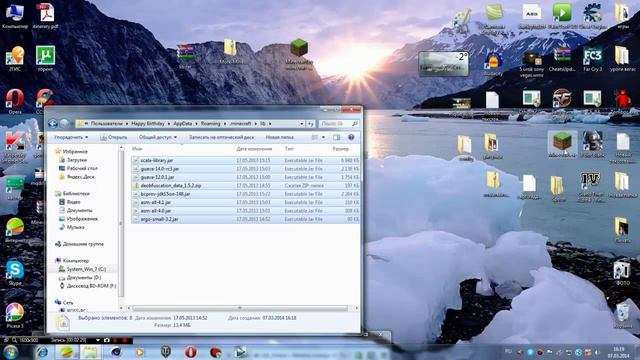640x360 pixels.
Task: Select deobfuscation_data_1.5.2.zip file
Action: click(245, 185)
